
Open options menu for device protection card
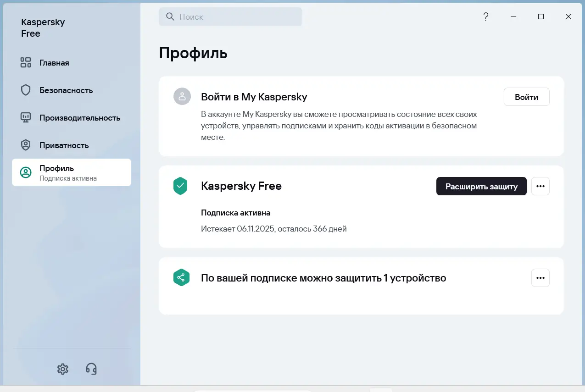pyautogui.click(x=540, y=277)
